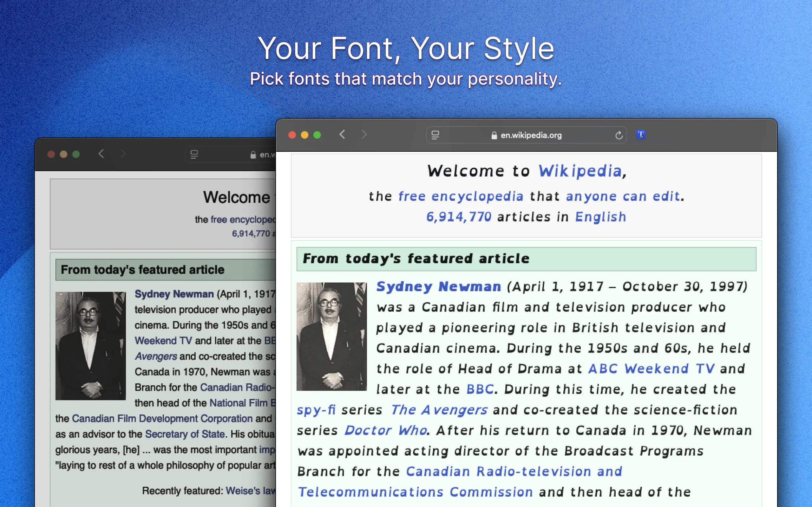Click the font extension icon in the front toolbar
Image resolution: width=812 pixels, height=507 pixels.
point(640,135)
